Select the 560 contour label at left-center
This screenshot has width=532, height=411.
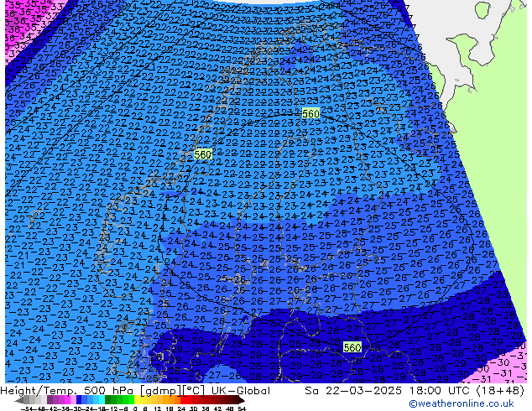coord(202,154)
